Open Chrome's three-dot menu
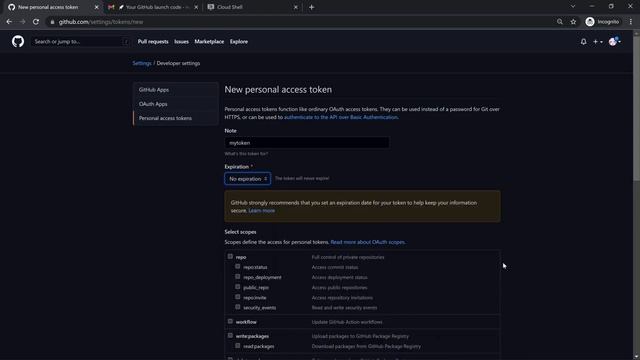Screen dimensions: 640x360 click(631, 22)
